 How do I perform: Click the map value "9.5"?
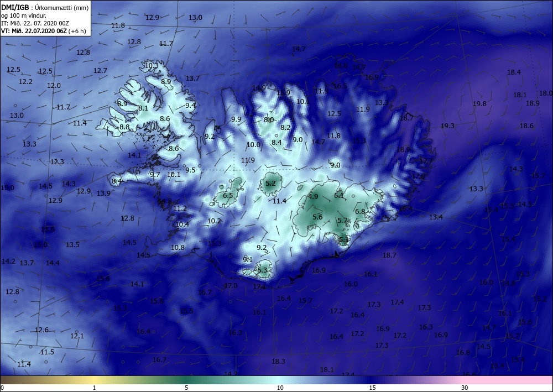pyautogui.click(x=190, y=170)
